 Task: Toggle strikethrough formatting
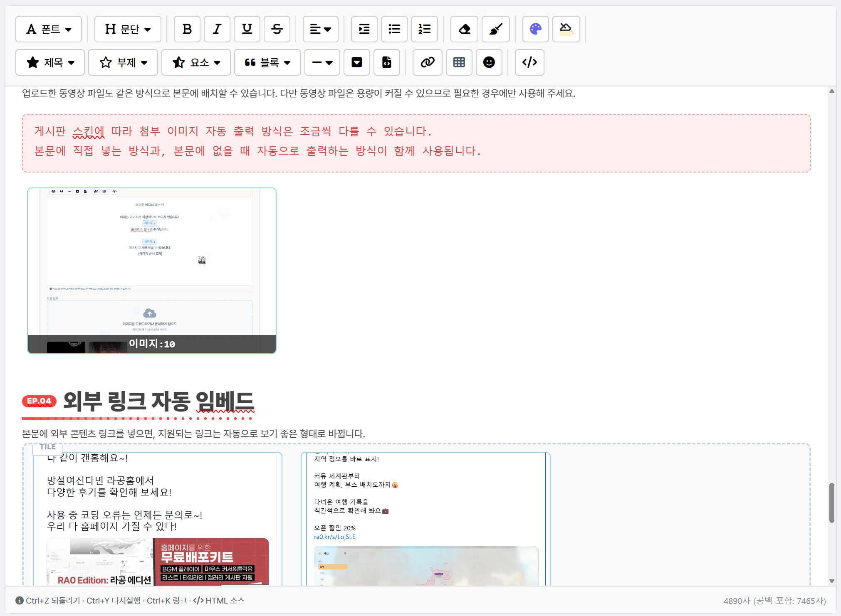click(x=277, y=29)
